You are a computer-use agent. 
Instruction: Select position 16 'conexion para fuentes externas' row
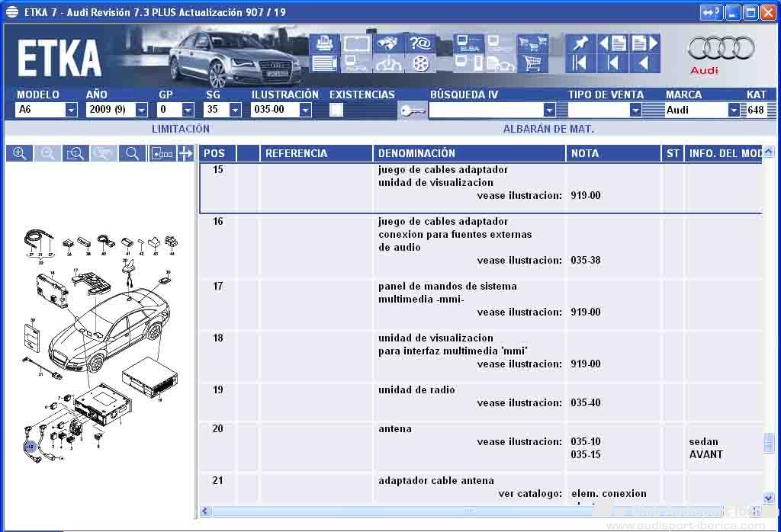(480, 247)
